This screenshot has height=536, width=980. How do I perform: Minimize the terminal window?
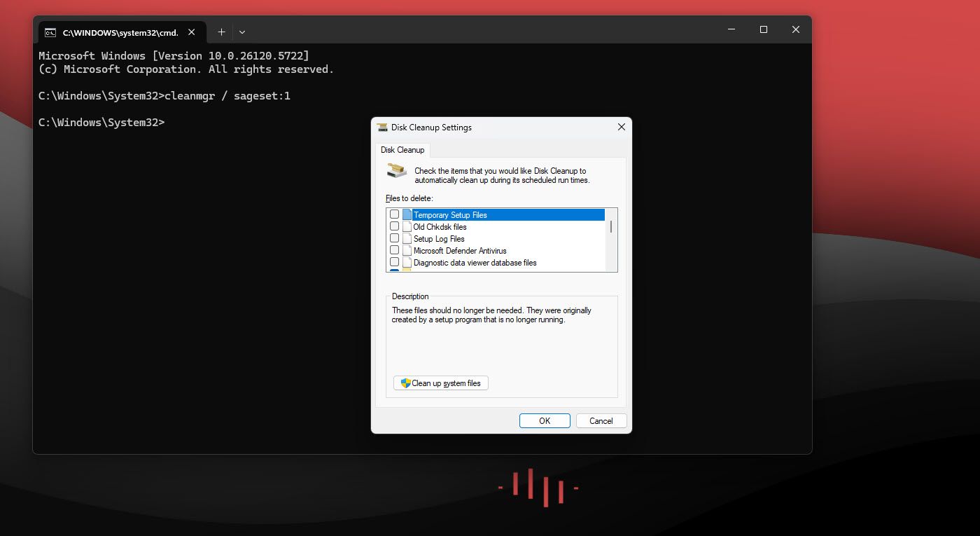point(731,29)
